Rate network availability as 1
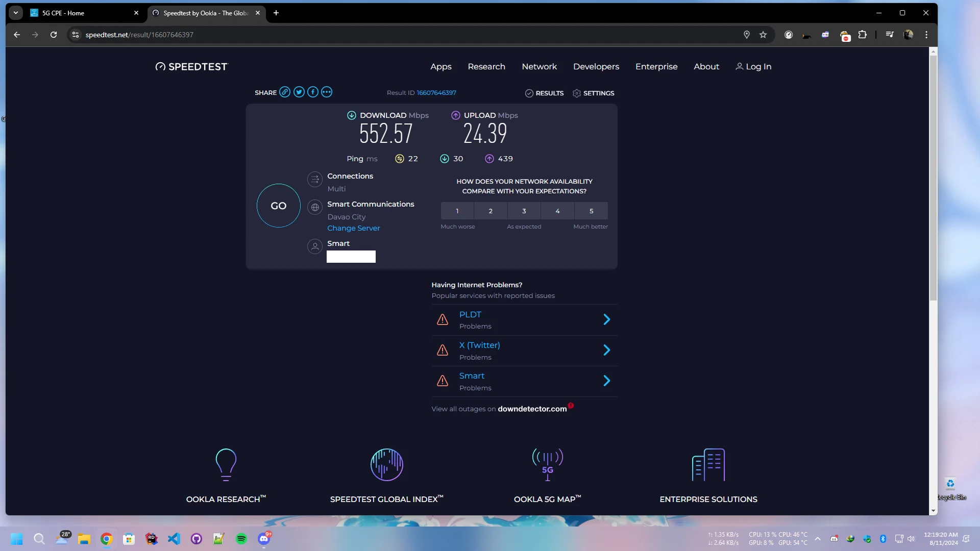 click(x=457, y=211)
